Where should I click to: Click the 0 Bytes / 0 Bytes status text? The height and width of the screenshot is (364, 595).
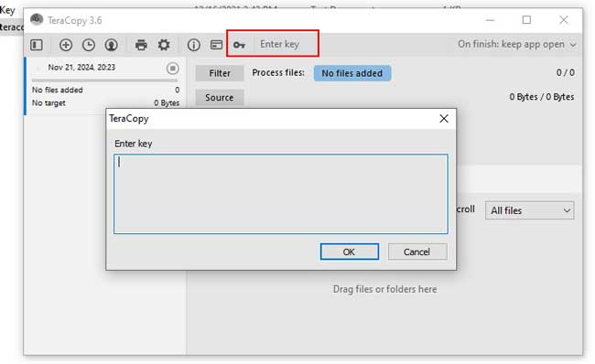tap(542, 97)
